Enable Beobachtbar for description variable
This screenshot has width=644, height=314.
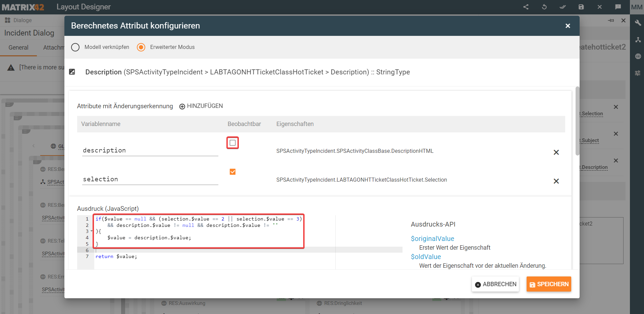[232, 143]
